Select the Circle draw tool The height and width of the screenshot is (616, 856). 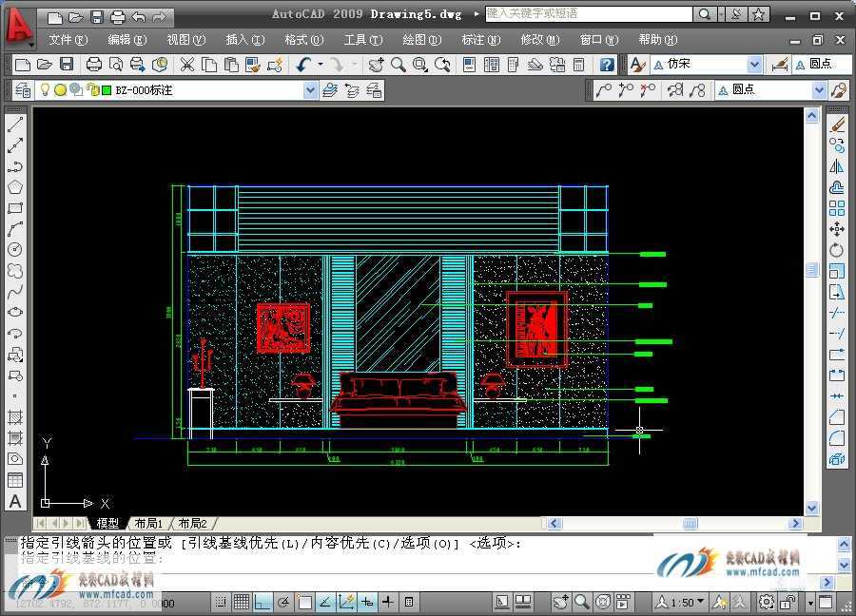point(15,250)
